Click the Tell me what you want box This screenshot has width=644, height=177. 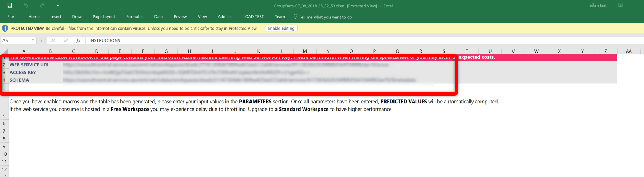[325, 17]
